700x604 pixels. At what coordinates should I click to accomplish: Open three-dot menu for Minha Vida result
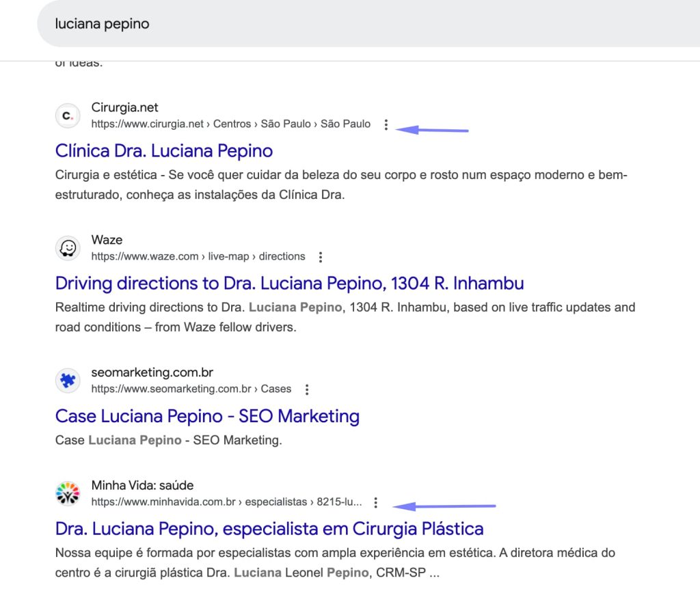click(x=376, y=502)
